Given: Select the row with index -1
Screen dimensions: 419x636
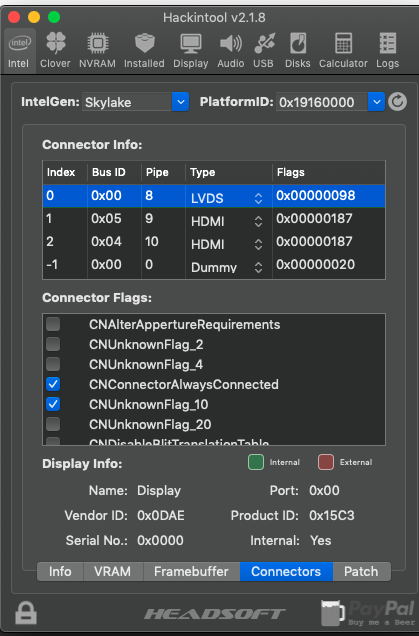Looking at the screenshot, I should (214, 265).
